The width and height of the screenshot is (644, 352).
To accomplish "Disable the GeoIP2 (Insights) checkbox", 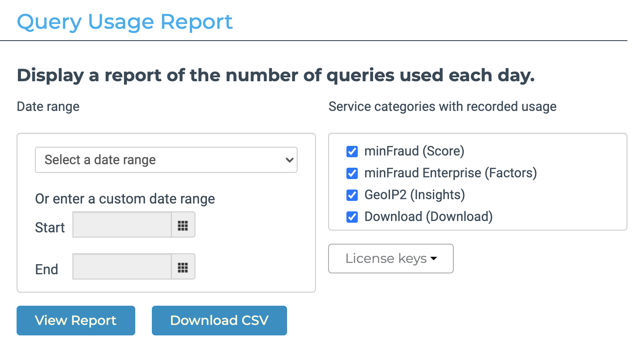I will (x=352, y=195).
